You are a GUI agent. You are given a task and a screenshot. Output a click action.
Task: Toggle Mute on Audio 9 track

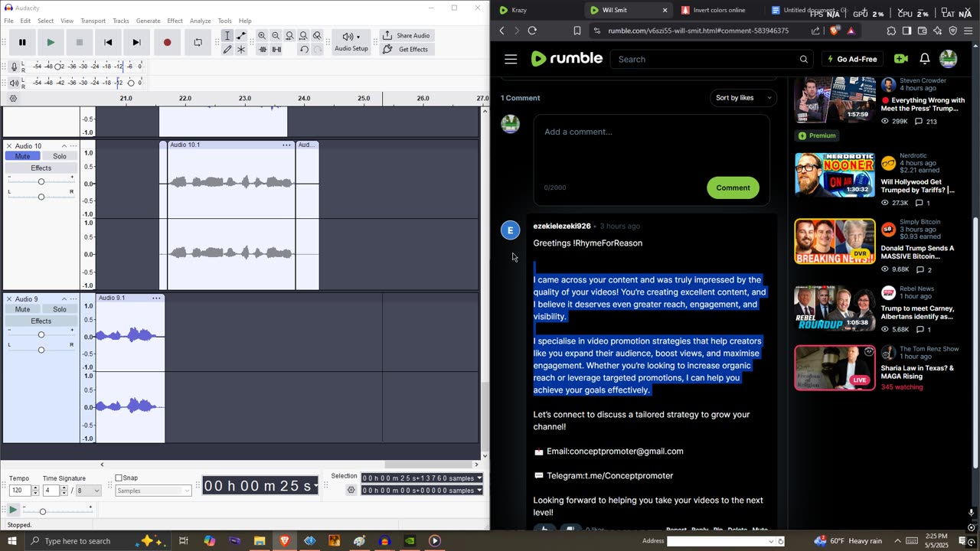[22, 309]
